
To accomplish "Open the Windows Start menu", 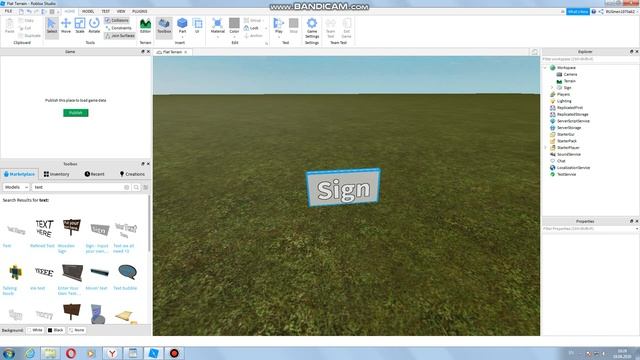I will click(9, 353).
